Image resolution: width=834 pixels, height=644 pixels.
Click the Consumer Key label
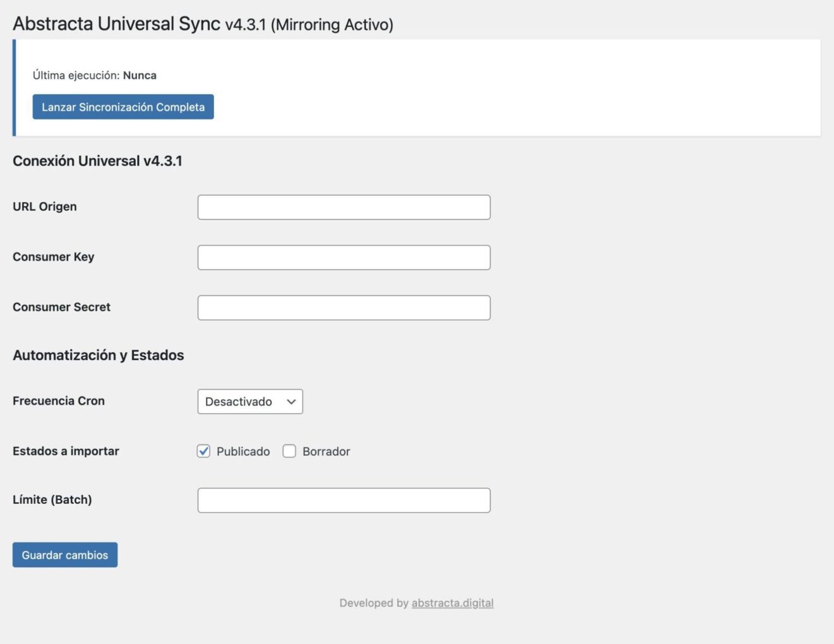[54, 257]
